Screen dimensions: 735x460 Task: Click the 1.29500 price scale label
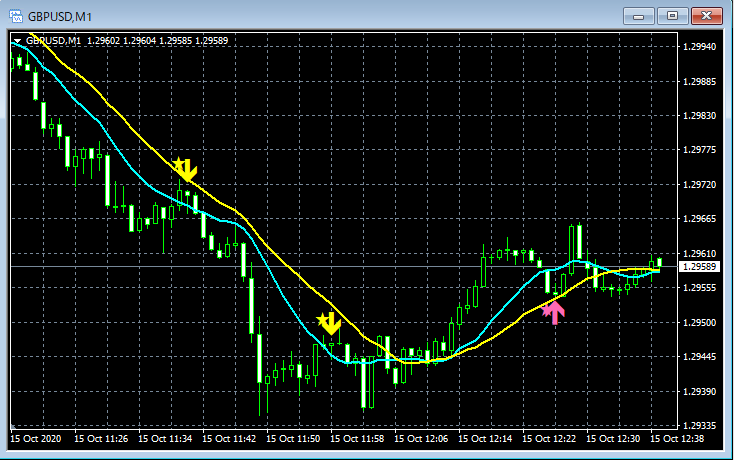699,323
